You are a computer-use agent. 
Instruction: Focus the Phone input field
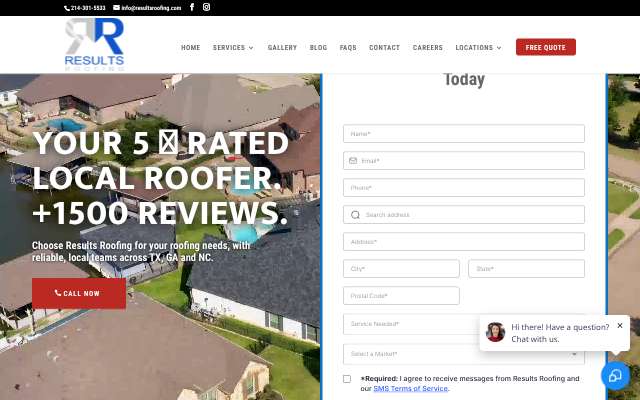coord(464,188)
